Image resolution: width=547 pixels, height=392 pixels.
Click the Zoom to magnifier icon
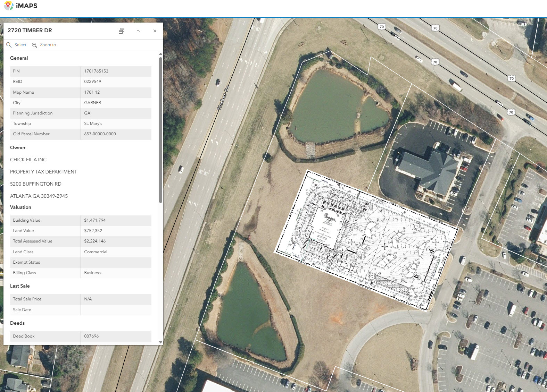pos(34,45)
